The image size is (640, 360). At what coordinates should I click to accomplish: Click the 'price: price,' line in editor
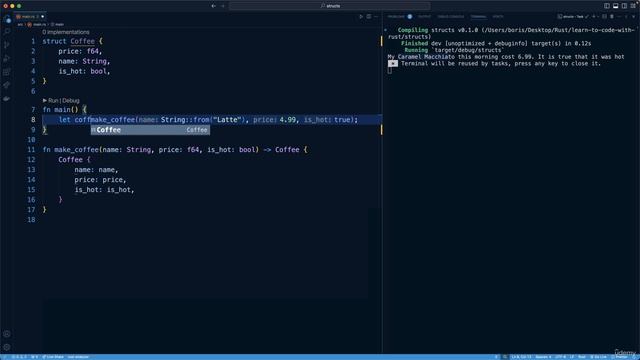(x=100, y=180)
